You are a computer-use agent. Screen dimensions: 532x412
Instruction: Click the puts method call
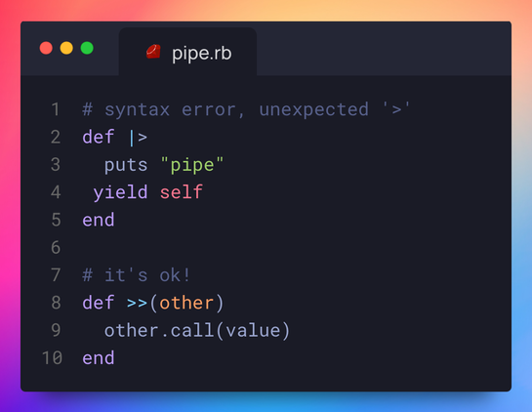[126, 165]
